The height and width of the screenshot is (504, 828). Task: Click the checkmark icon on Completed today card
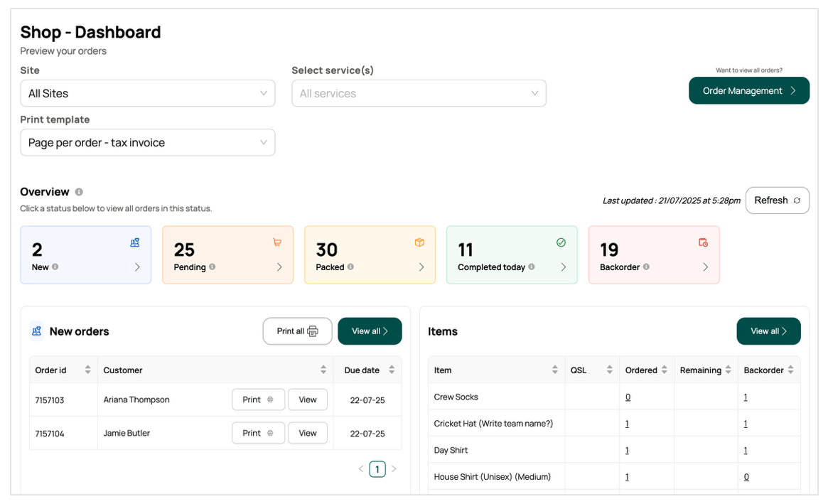(x=561, y=242)
